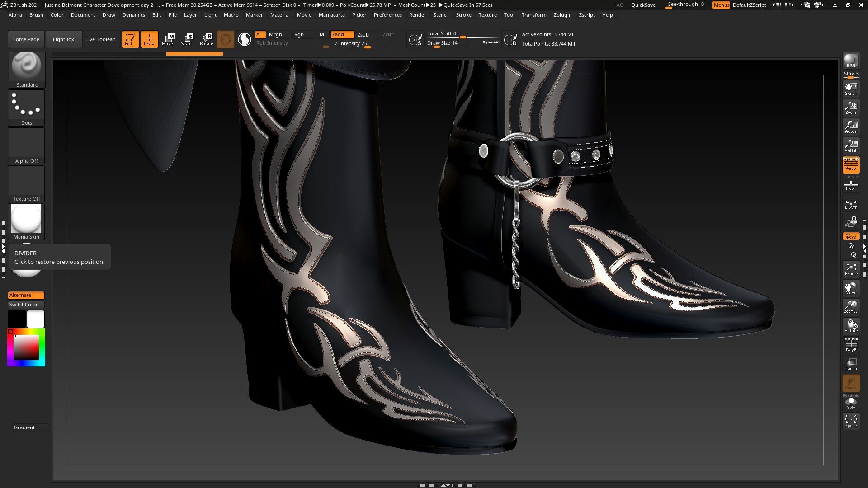Open the Zplugin menu
Viewport: 868px width, 488px height.
tap(562, 15)
